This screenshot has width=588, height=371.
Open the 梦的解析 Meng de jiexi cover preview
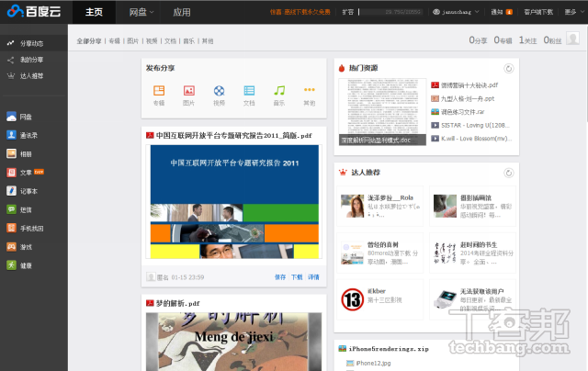pyautogui.click(x=233, y=342)
